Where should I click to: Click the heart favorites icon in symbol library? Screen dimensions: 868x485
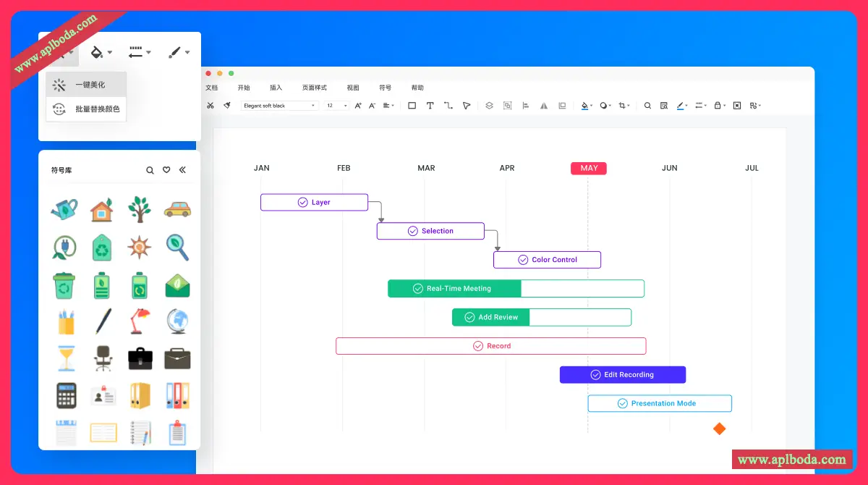(x=166, y=170)
